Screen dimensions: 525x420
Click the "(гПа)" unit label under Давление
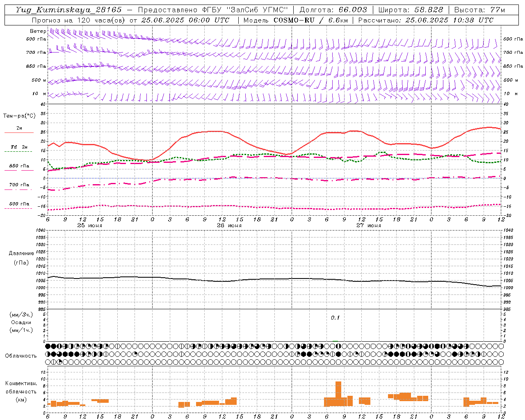point(21,263)
